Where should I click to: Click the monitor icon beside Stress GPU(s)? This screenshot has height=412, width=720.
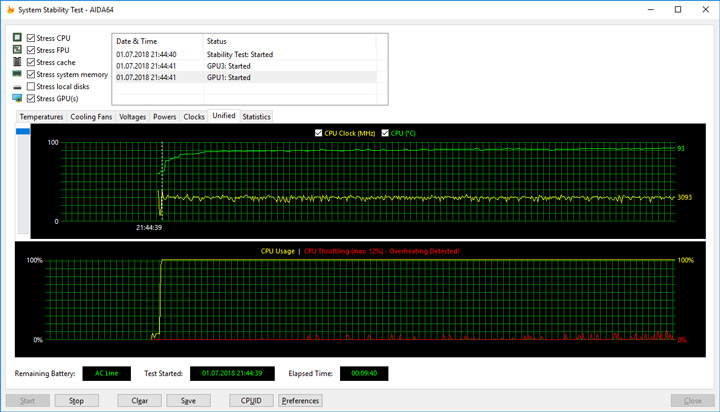coord(17,98)
